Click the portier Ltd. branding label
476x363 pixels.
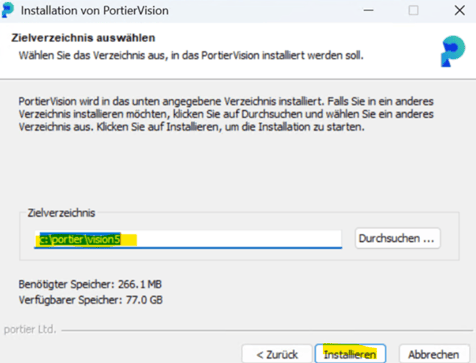pos(30,329)
